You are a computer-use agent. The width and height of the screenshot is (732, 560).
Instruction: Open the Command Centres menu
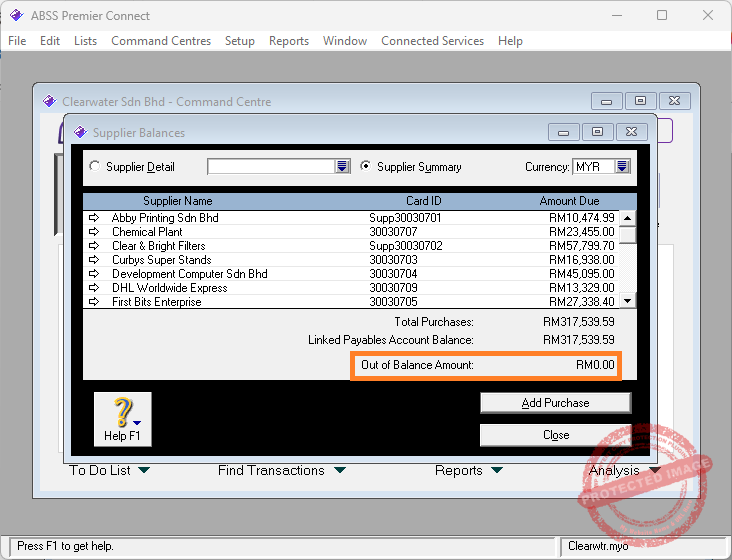(161, 41)
